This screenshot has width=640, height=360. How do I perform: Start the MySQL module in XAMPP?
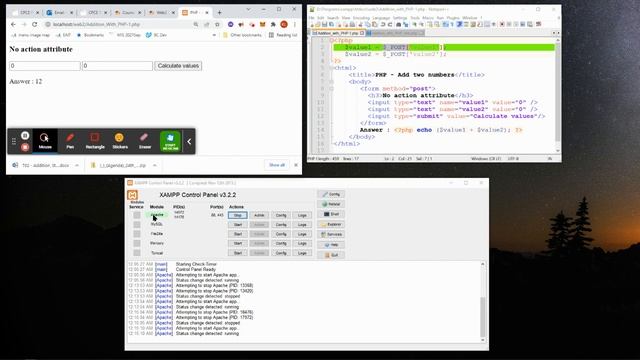[238, 224]
